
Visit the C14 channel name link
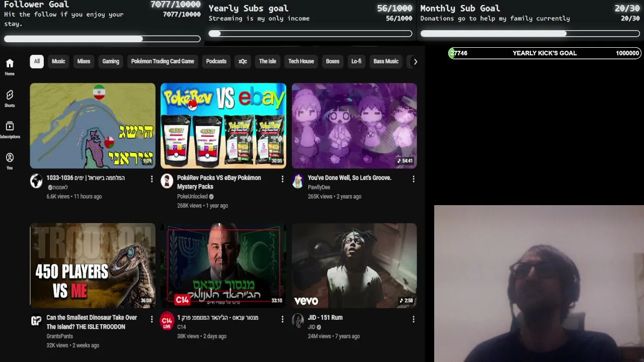coord(182,327)
